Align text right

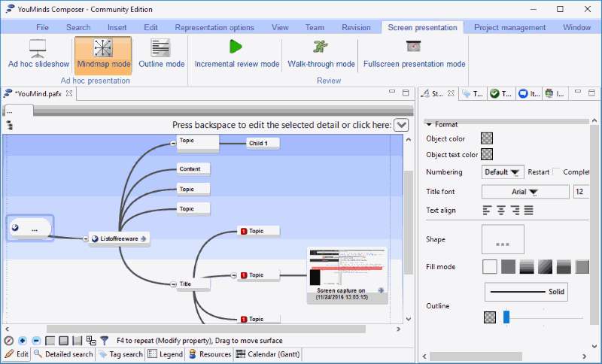coord(515,210)
